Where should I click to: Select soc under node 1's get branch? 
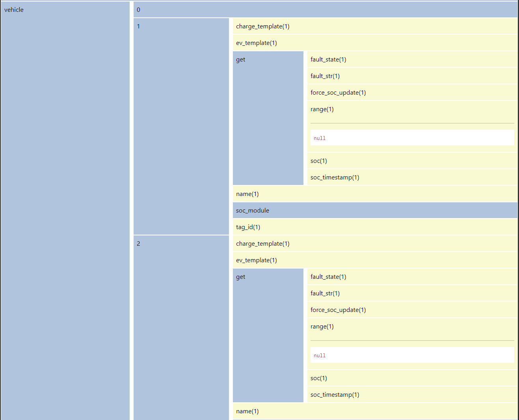click(318, 161)
